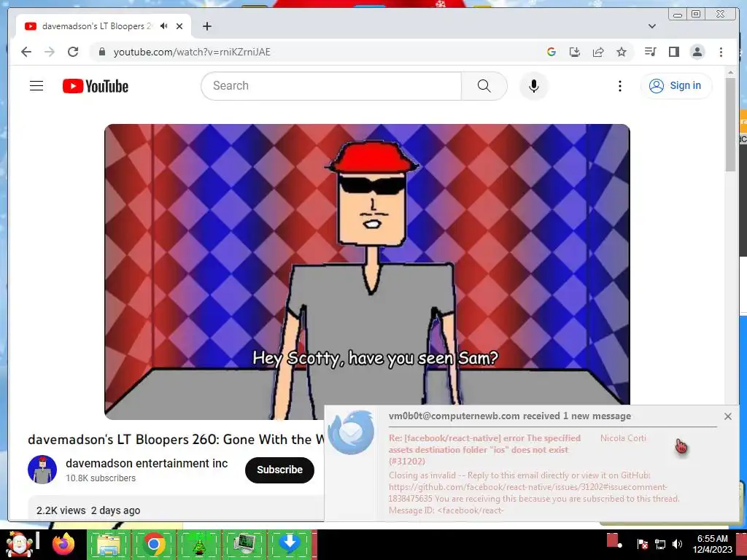Sign in to YouTube
The image size is (747, 560).
pos(676,86)
